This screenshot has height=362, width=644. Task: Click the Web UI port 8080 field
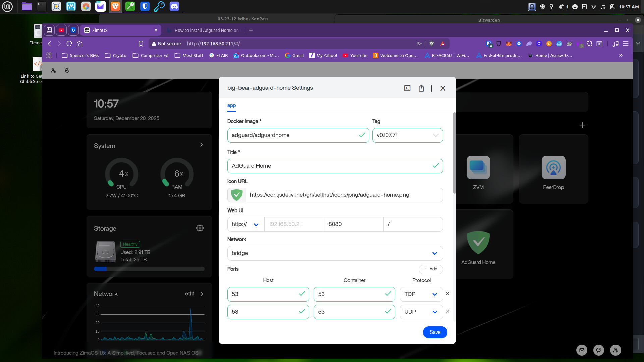coord(354,224)
